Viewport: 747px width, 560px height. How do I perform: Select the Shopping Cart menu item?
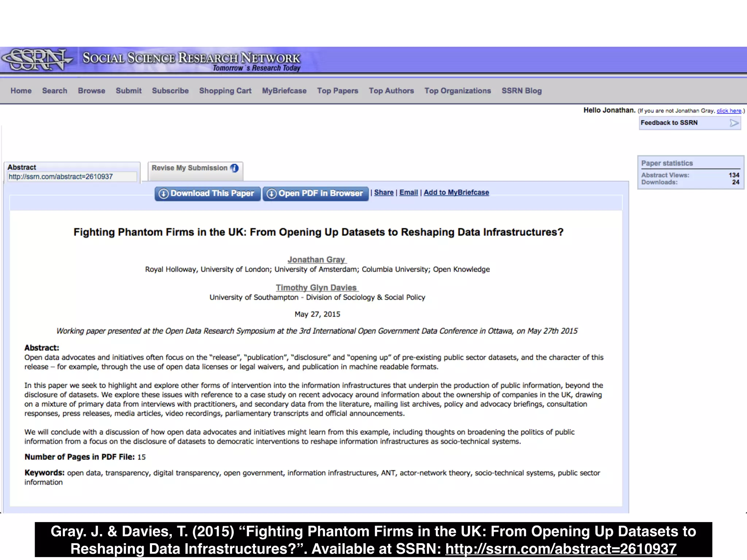tap(225, 91)
